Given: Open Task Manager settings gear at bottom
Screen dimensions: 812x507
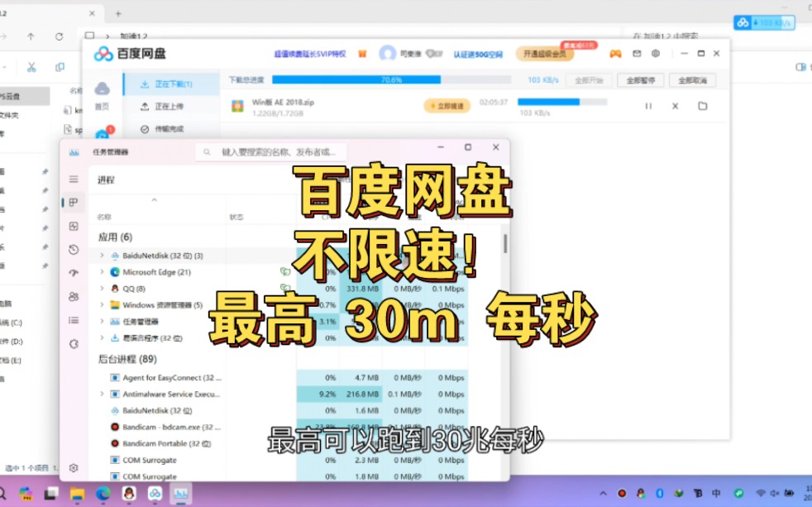Looking at the screenshot, I should (x=74, y=467).
